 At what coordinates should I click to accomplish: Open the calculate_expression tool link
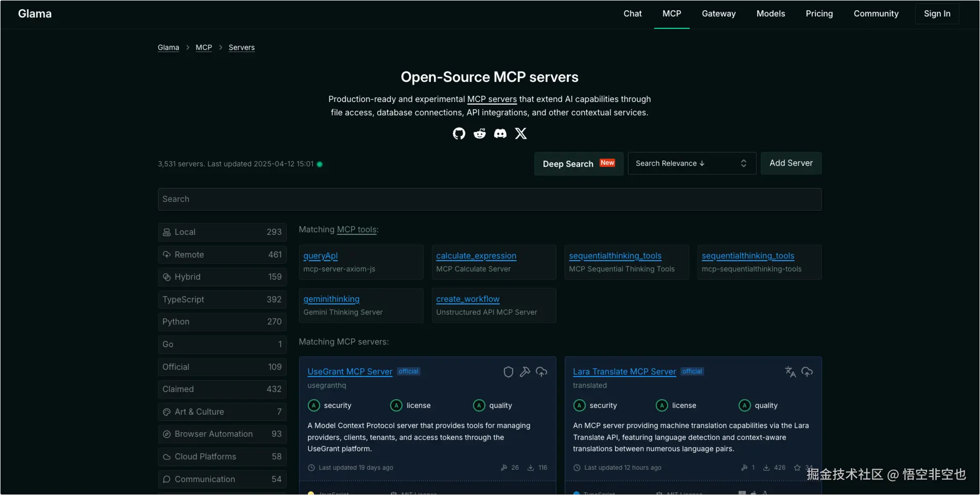point(476,256)
